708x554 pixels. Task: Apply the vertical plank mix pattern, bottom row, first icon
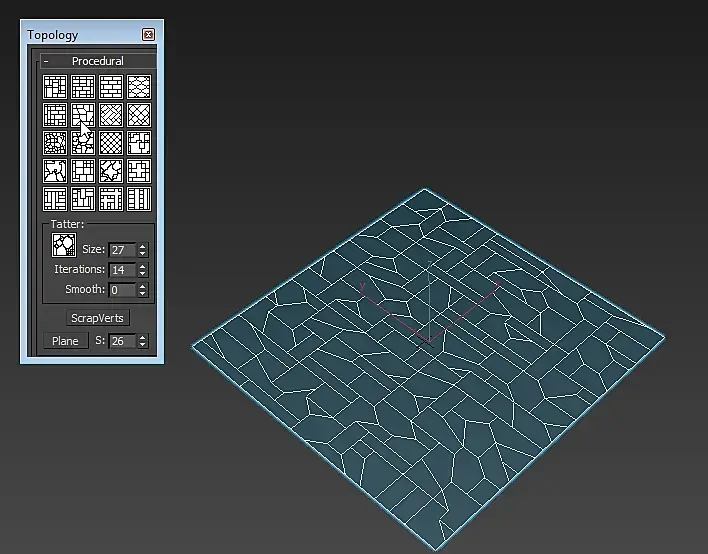(55, 199)
